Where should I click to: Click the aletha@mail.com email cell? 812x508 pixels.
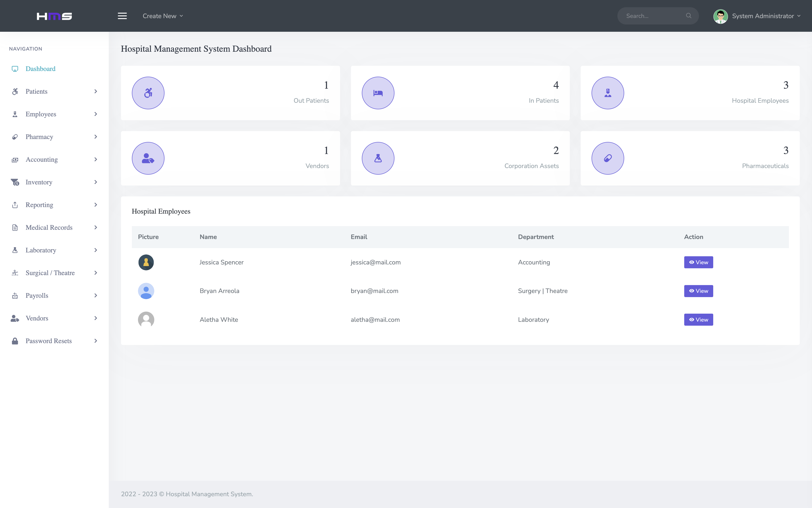[375, 320]
